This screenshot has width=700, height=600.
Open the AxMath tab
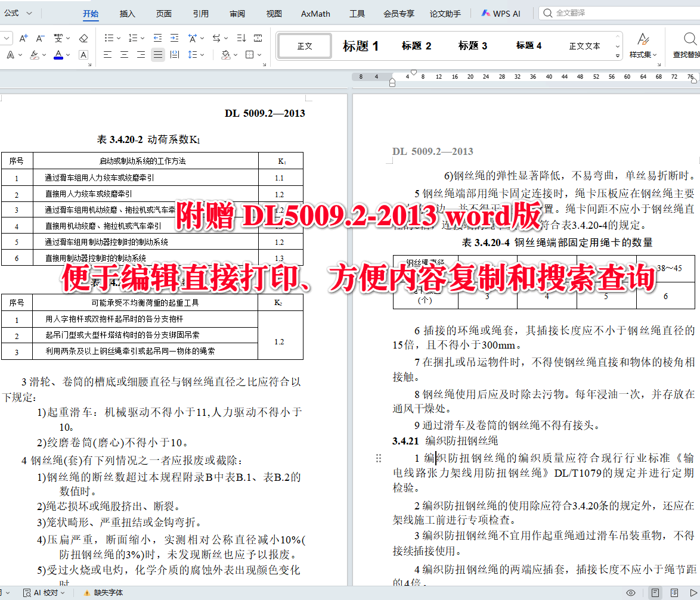(315, 14)
